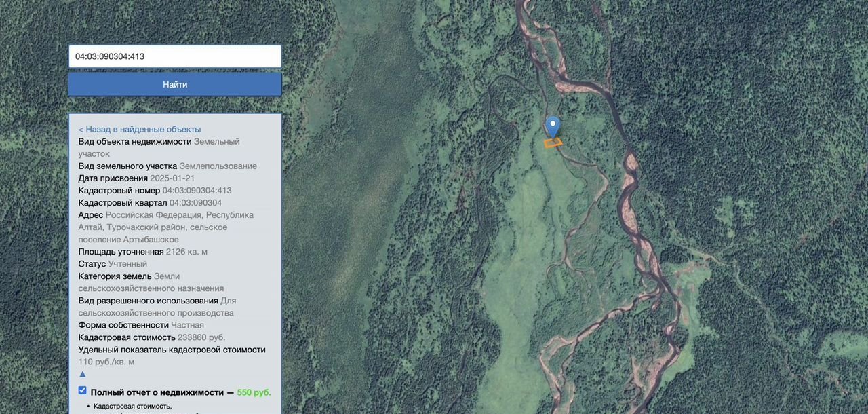This screenshot has height=414, width=868.
Task: Click the Полный отчет о недвижимости label
Action: [x=157, y=392]
